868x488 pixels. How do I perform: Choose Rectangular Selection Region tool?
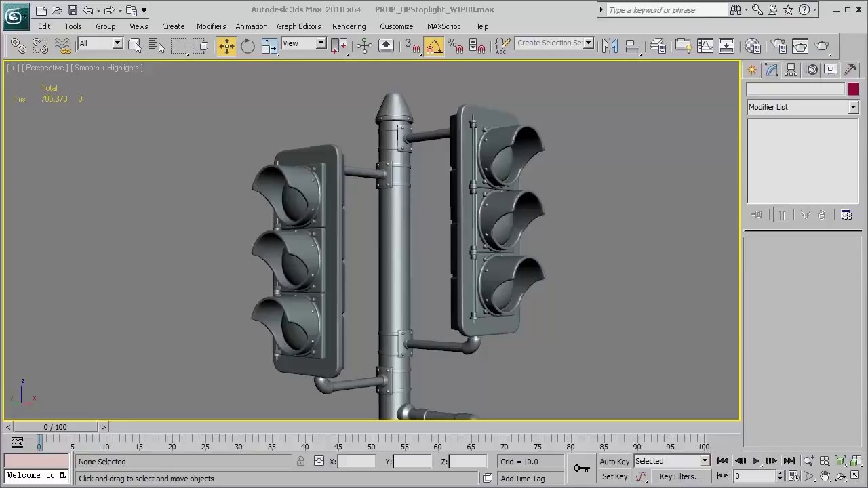(x=178, y=46)
